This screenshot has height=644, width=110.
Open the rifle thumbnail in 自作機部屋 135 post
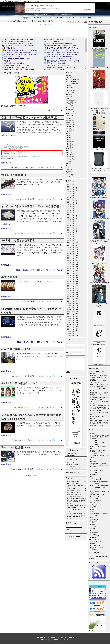pyautogui.click(x=8, y=183)
